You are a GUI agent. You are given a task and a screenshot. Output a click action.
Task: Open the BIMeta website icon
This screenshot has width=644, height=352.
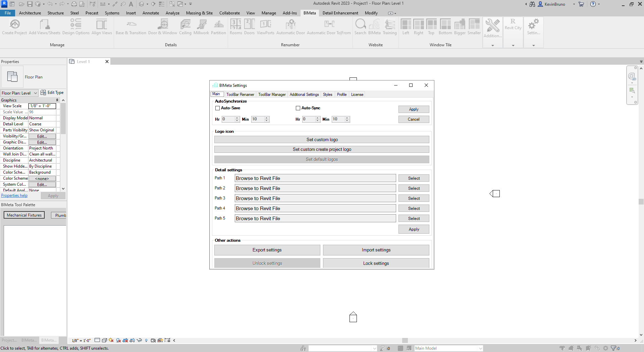[374, 27]
